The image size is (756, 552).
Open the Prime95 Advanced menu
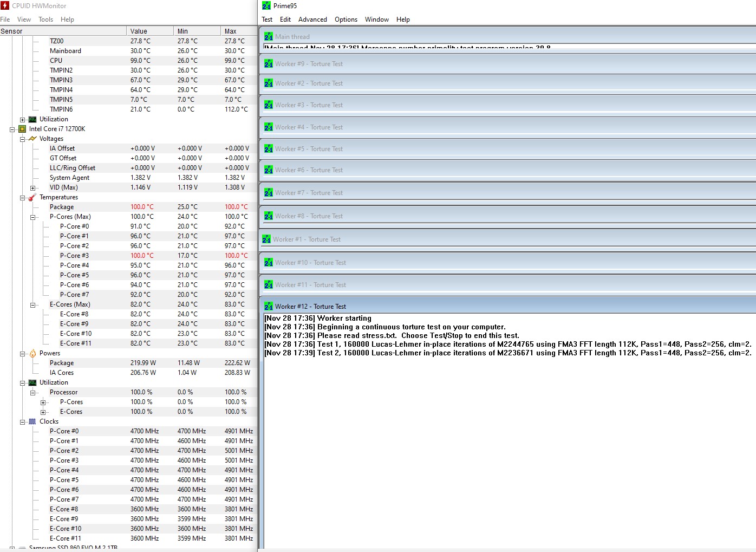[313, 20]
